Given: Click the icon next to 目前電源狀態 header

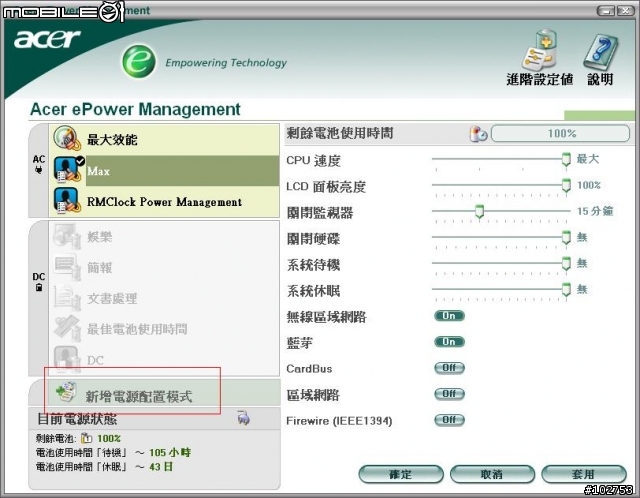Looking at the screenshot, I should [x=244, y=418].
